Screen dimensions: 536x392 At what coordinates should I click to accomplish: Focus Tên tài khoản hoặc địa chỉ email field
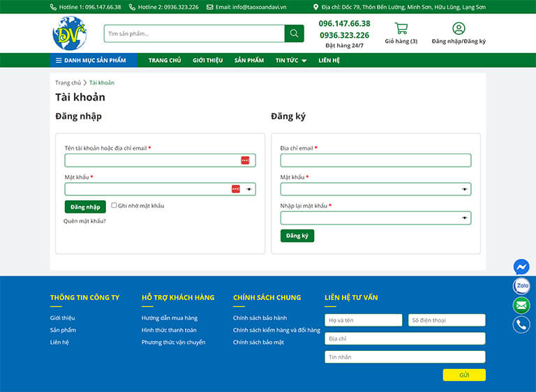(160, 160)
